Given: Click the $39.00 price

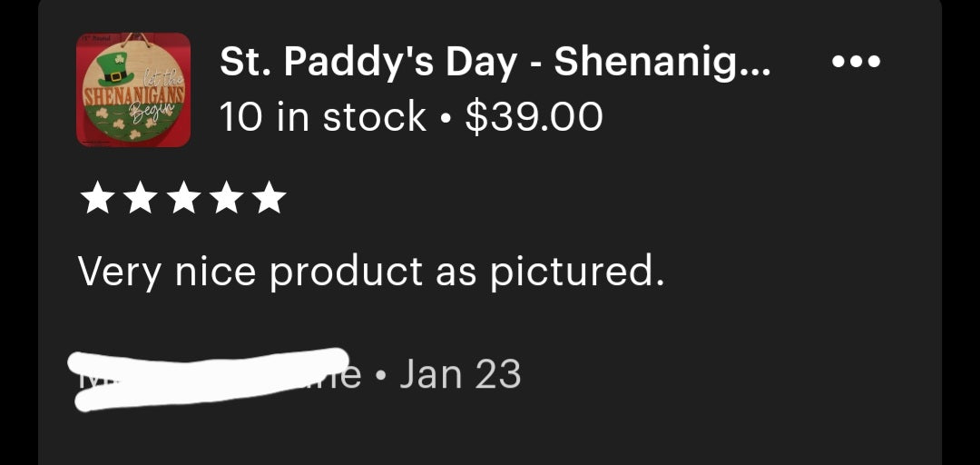Looking at the screenshot, I should tap(534, 117).
